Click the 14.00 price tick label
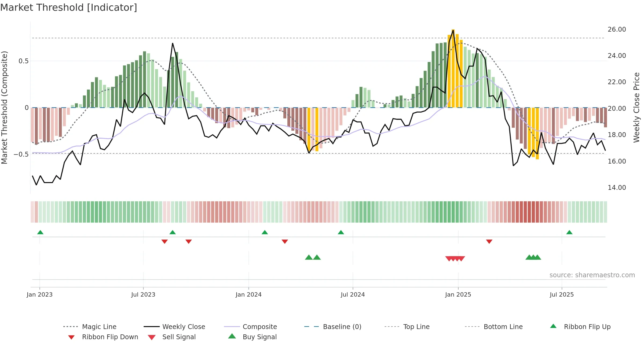Screen dimensions: 644x362 tap(617, 188)
